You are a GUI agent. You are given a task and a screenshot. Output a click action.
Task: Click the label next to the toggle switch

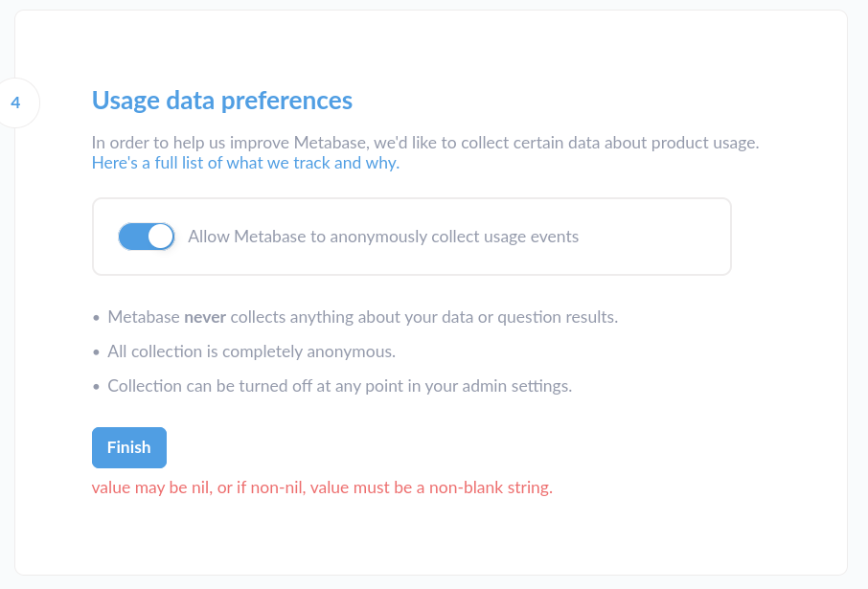coord(383,237)
